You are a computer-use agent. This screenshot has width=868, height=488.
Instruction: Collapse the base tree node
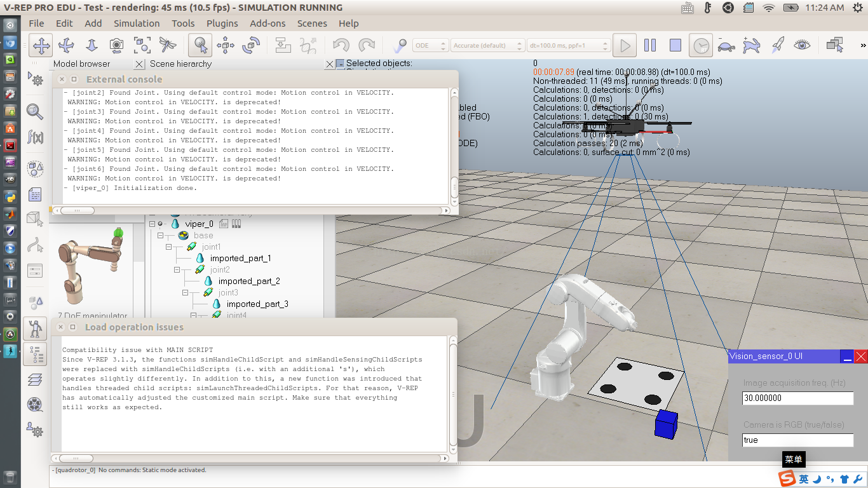pyautogui.click(x=160, y=235)
